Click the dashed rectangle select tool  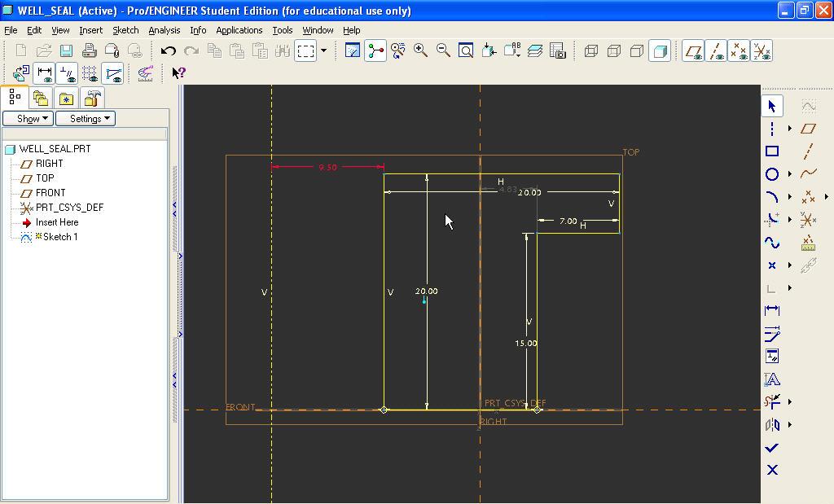click(305, 51)
